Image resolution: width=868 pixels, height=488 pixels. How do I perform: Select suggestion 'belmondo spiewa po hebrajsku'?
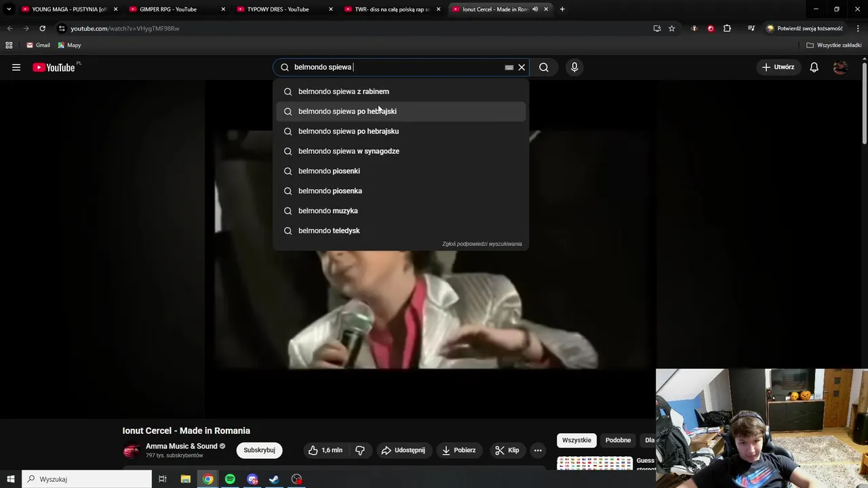click(401, 131)
